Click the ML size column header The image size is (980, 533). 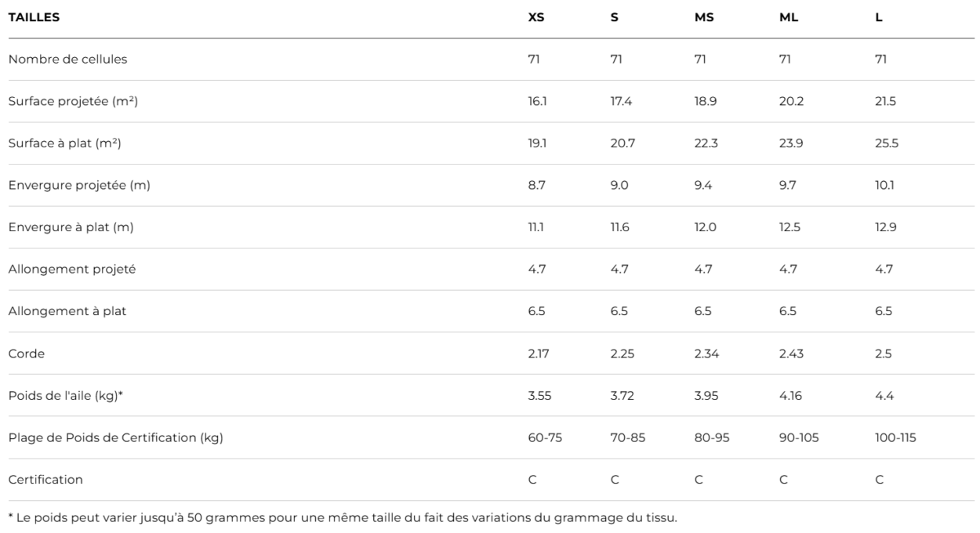(789, 16)
